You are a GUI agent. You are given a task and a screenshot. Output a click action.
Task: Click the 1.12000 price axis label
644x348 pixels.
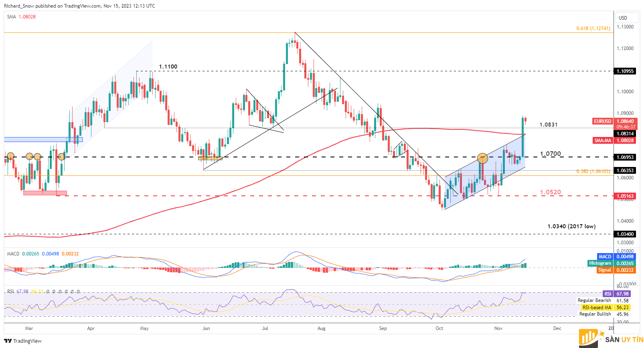(x=625, y=48)
